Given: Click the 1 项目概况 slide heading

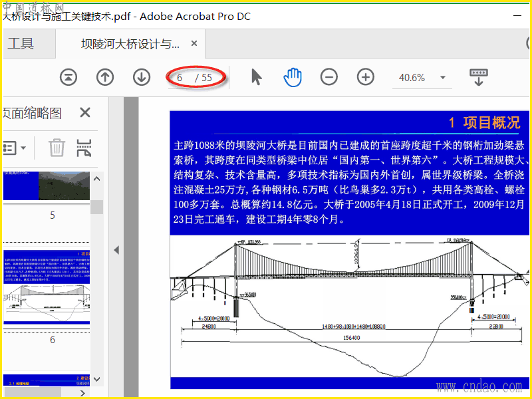Looking at the screenshot, I should [484, 122].
